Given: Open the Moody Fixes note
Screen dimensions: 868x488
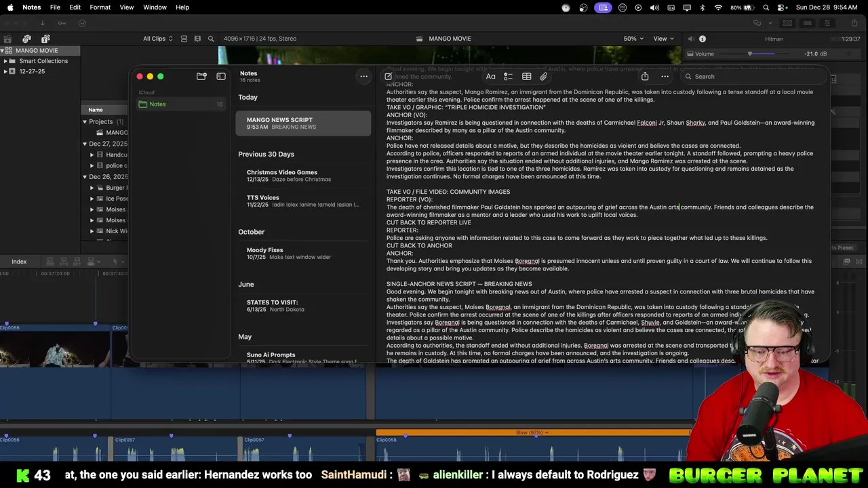Looking at the screenshot, I should point(303,253).
